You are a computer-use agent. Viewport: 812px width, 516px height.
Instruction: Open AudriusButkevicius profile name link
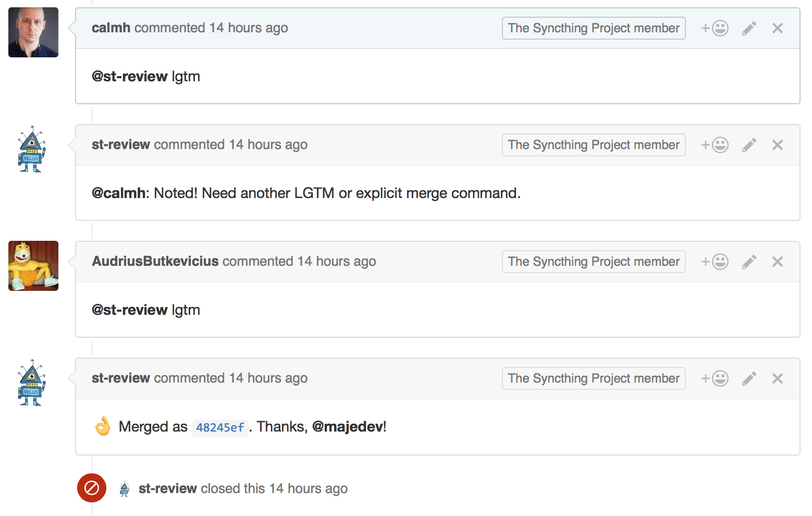click(155, 261)
